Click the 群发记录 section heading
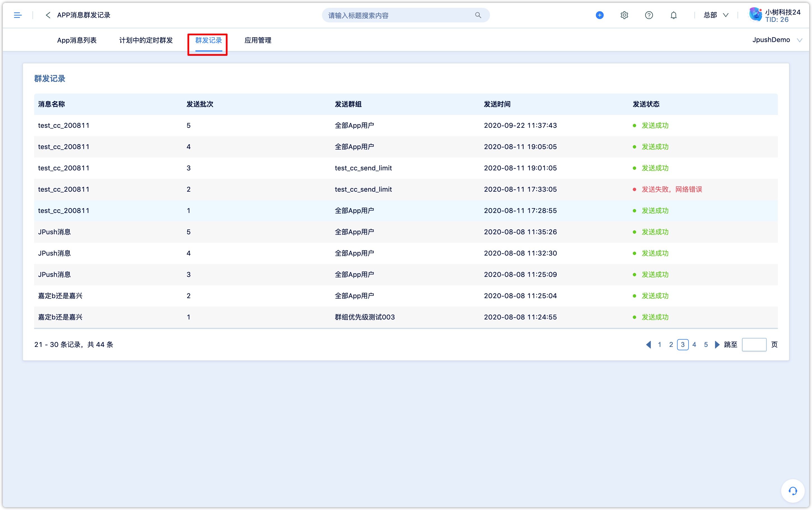 (x=50, y=78)
